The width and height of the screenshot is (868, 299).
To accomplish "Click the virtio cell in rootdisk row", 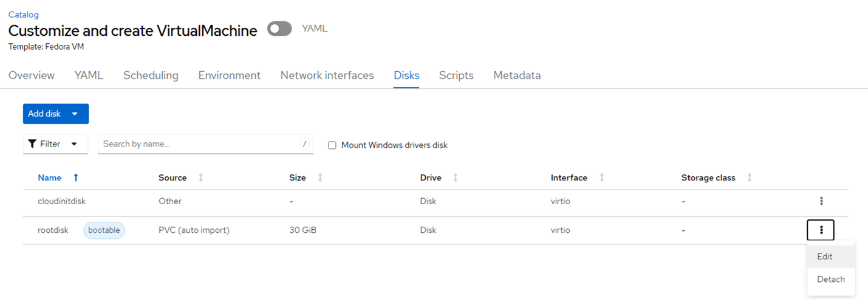I will point(561,230).
